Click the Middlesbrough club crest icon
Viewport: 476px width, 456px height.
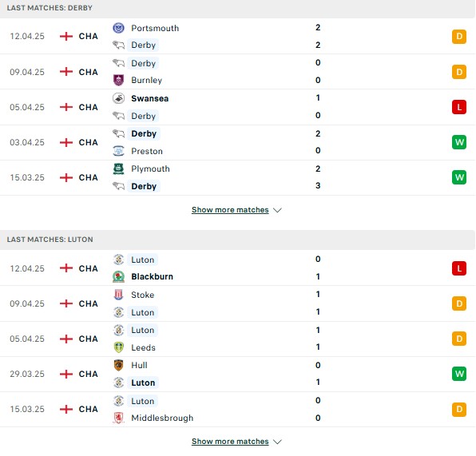coord(118,418)
